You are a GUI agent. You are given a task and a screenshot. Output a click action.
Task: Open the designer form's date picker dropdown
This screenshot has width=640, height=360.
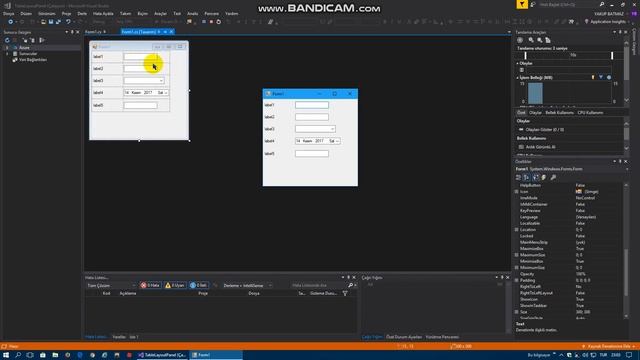166,93
